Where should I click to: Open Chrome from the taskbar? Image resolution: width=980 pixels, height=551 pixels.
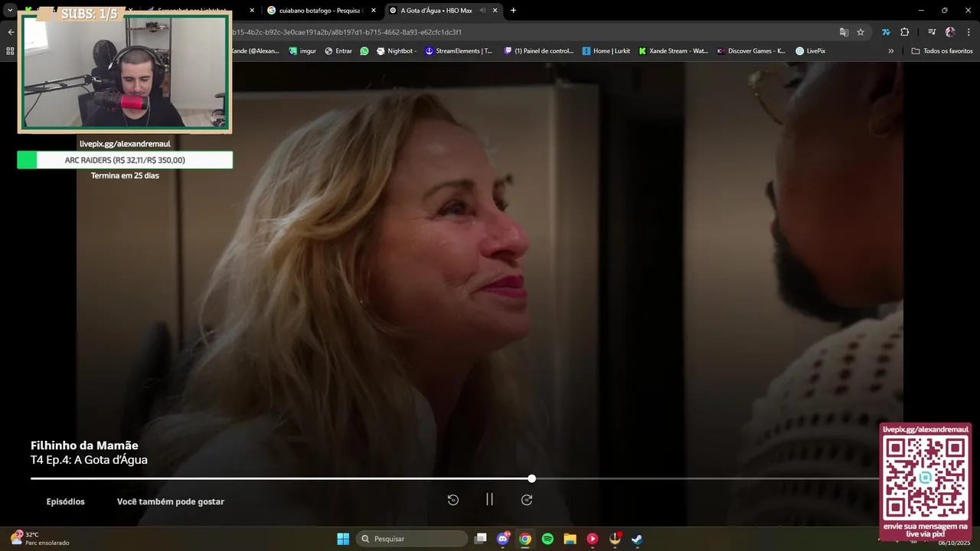pos(525,539)
